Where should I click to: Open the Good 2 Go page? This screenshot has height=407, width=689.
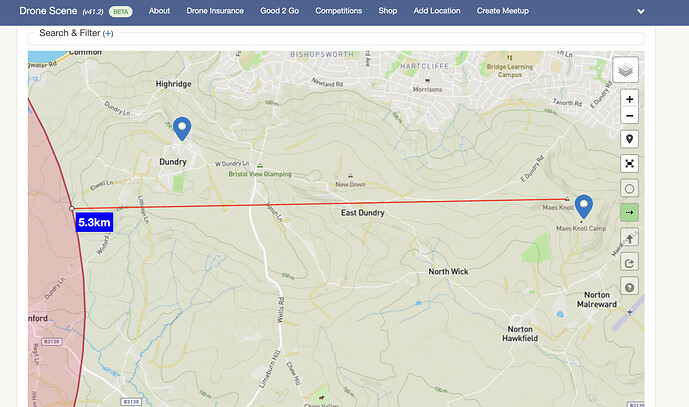pos(279,11)
